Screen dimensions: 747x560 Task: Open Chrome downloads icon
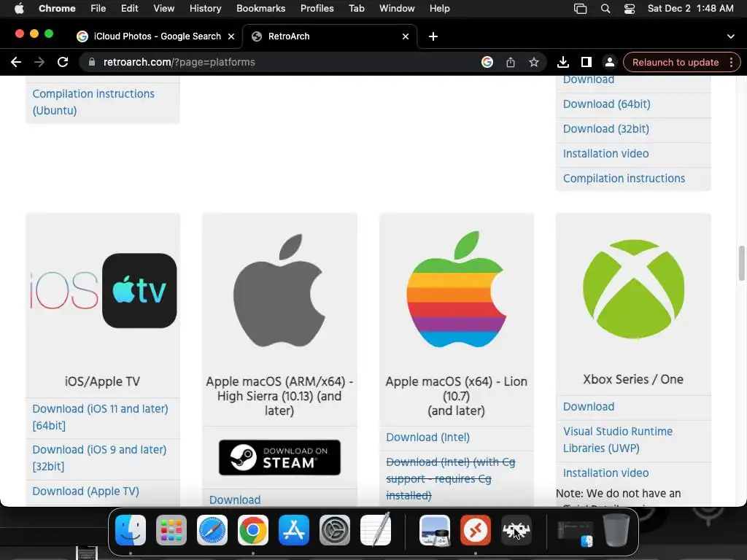(x=563, y=63)
